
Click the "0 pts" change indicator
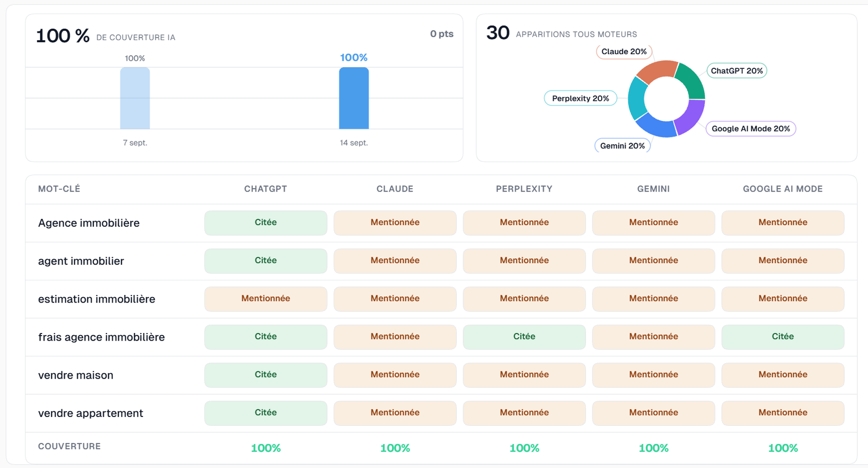[x=442, y=34]
